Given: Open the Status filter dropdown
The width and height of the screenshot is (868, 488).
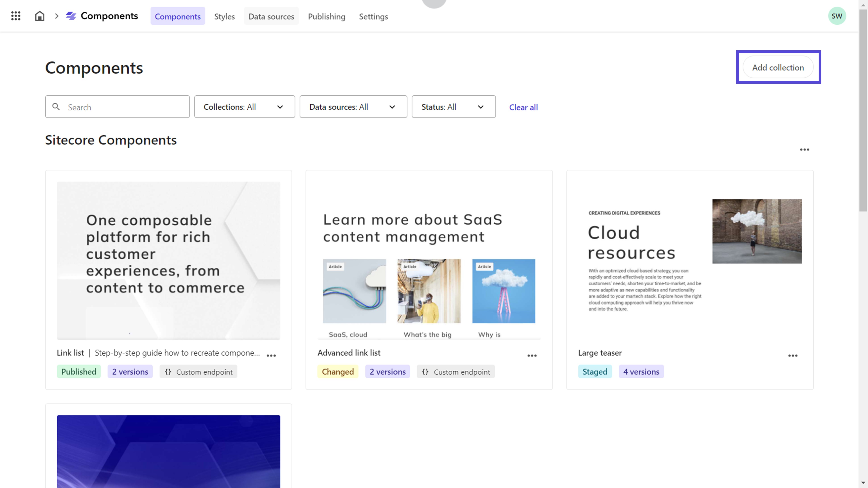Looking at the screenshot, I should (454, 107).
